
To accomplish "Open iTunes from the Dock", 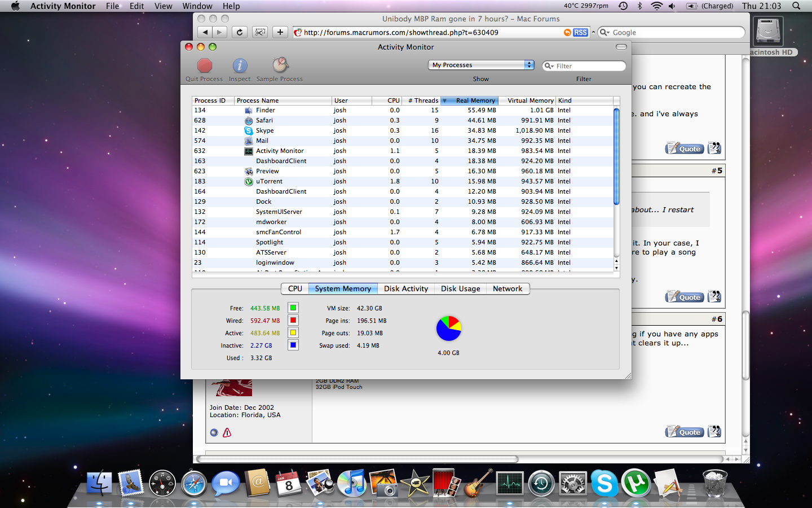I will [352, 483].
